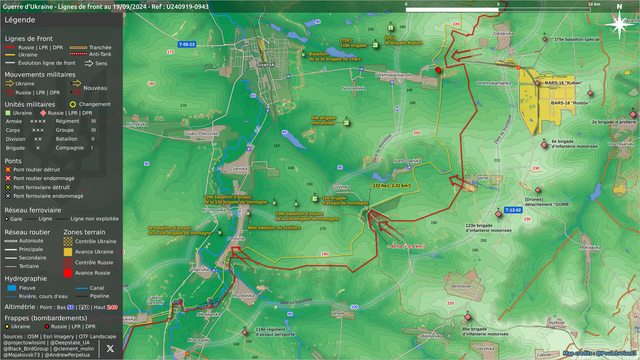Pick the blue Fleuve swatch
Image resolution: width=640 pixels, height=360 pixels.
[12, 288]
